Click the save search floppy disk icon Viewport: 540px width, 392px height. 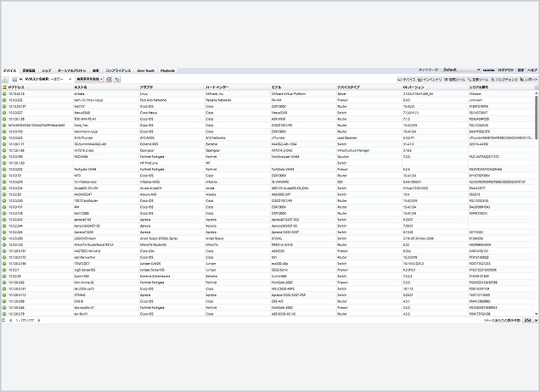(14, 80)
